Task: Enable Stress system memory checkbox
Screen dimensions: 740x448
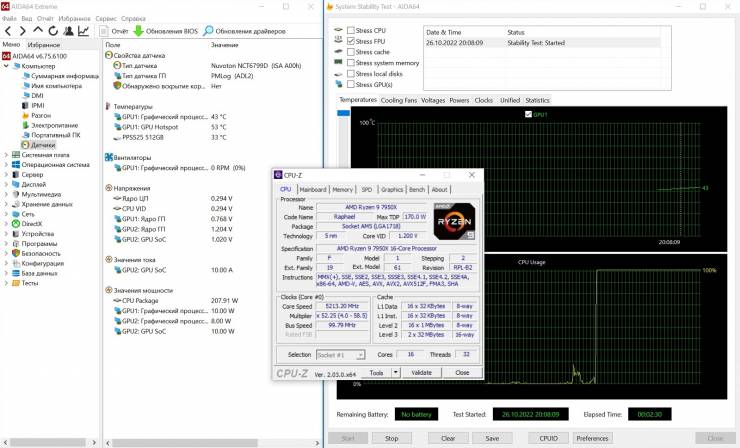Action: point(351,63)
